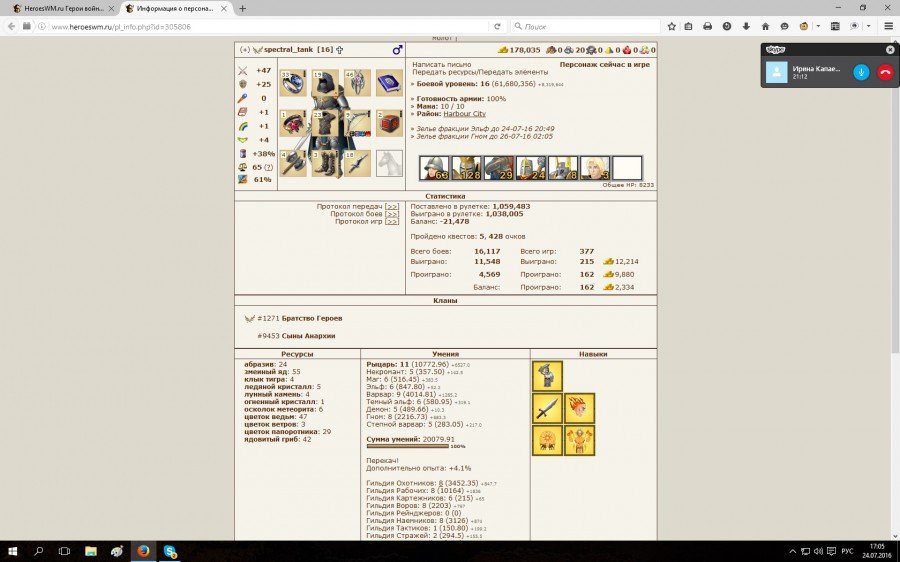Image resolution: width=900 pixels, height=562 pixels.
Task: Open Протокол боев arrow link
Action: coord(391,214)
